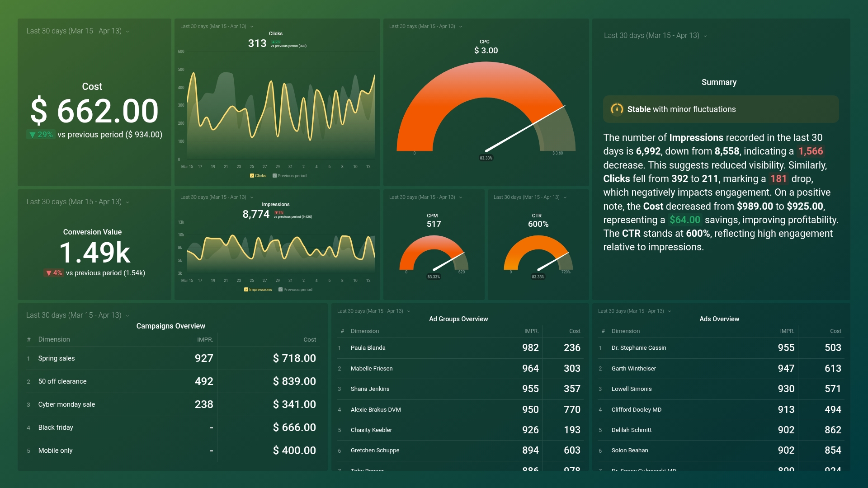Sort Campaigns Overview by the Cost column
Image resolution: width=868 pixels, height=488 pixels.
pos(310,339)
